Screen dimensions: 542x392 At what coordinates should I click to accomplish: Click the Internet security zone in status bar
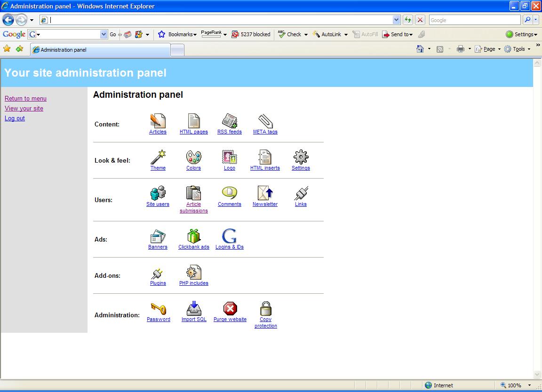pyautogui.click(x=439, y=385)
